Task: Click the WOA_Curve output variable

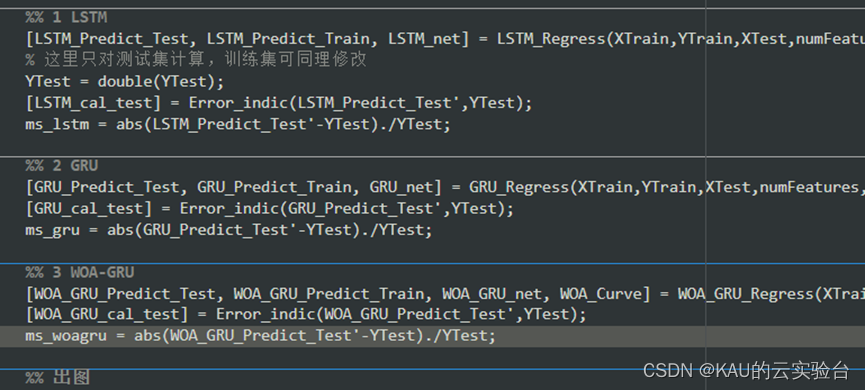Action: [x=601, y=294]
